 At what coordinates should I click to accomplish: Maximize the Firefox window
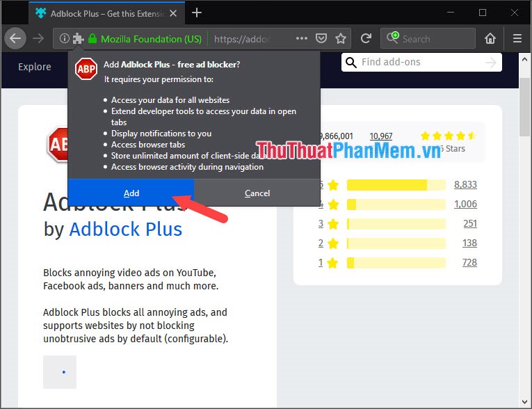483,13
